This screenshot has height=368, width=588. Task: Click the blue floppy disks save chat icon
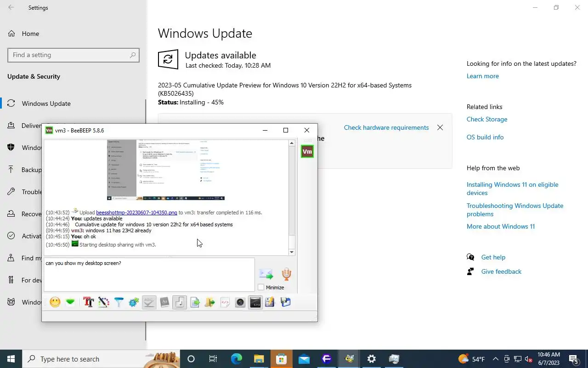click(x=286, y=302)
